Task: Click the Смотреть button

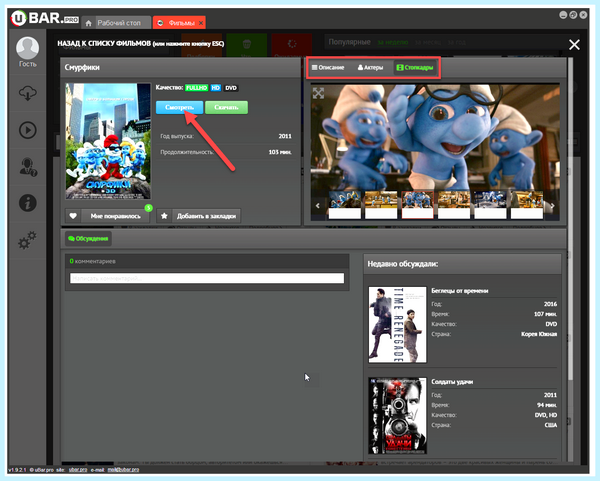Action: pyautogui.click(x=179, y=107)
